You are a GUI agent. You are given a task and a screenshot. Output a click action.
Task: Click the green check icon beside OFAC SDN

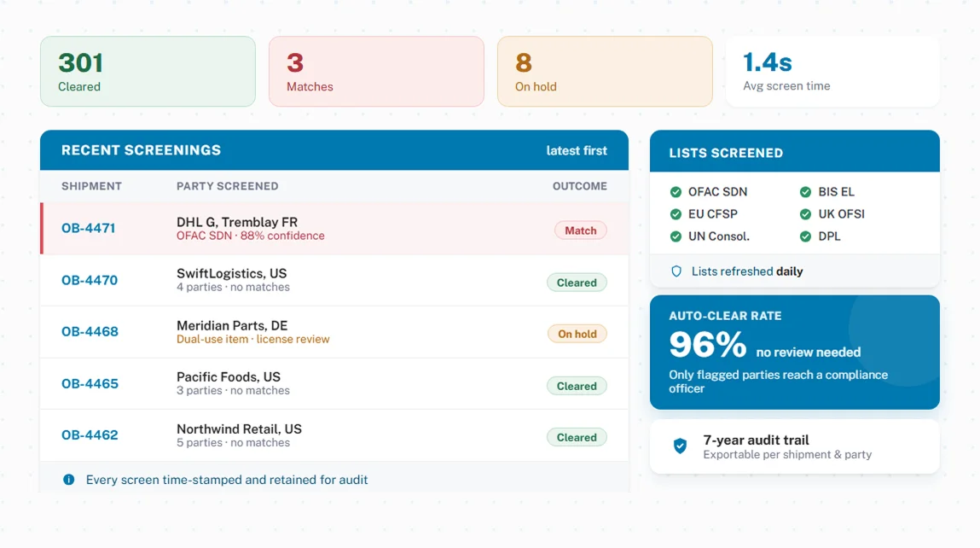(676, 192)
